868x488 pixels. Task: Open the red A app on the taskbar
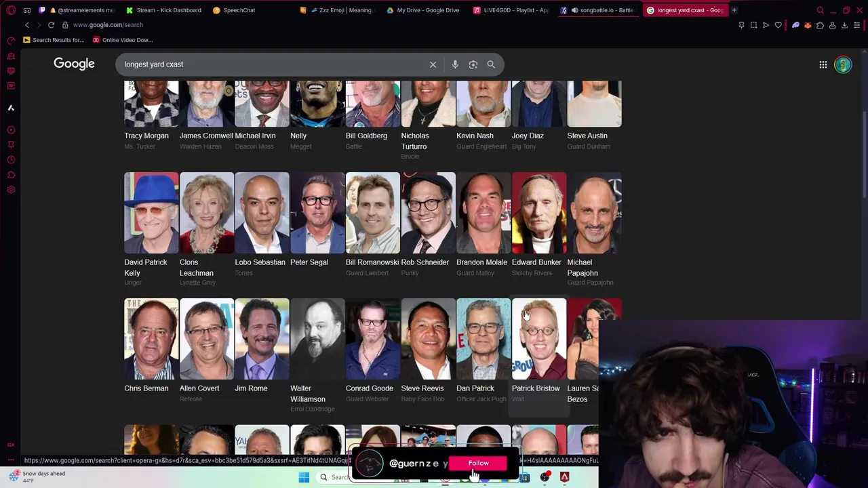[x=564, y=477]
